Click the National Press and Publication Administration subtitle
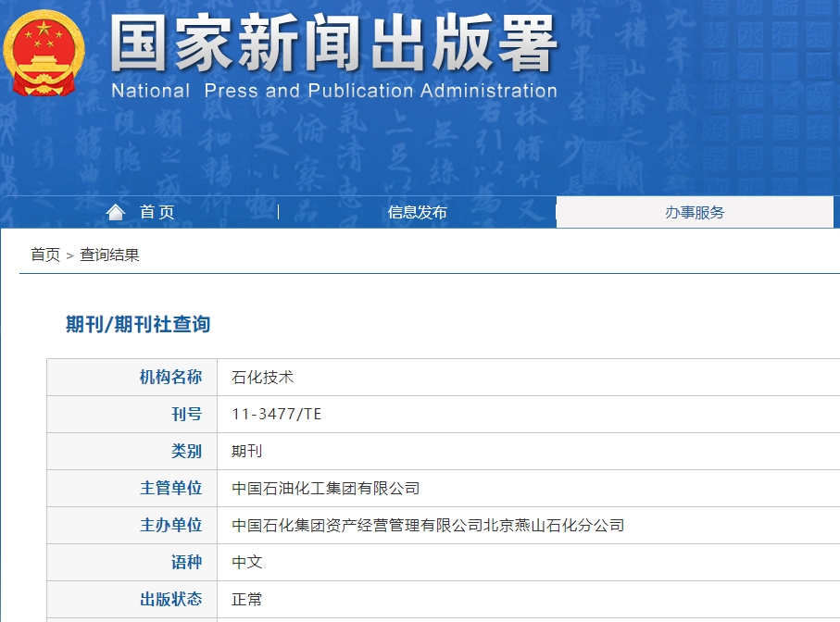The image size is (840, 622). (x=333, y=91)
